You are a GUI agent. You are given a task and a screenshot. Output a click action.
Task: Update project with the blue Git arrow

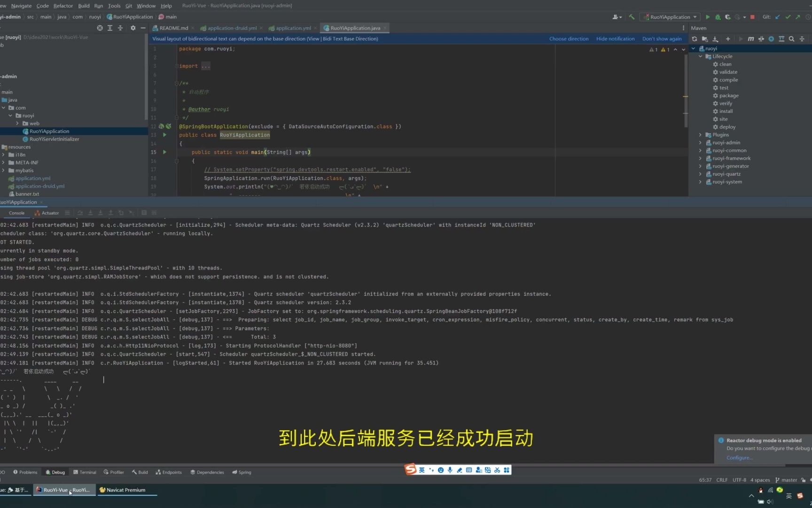tap(778, 17)
